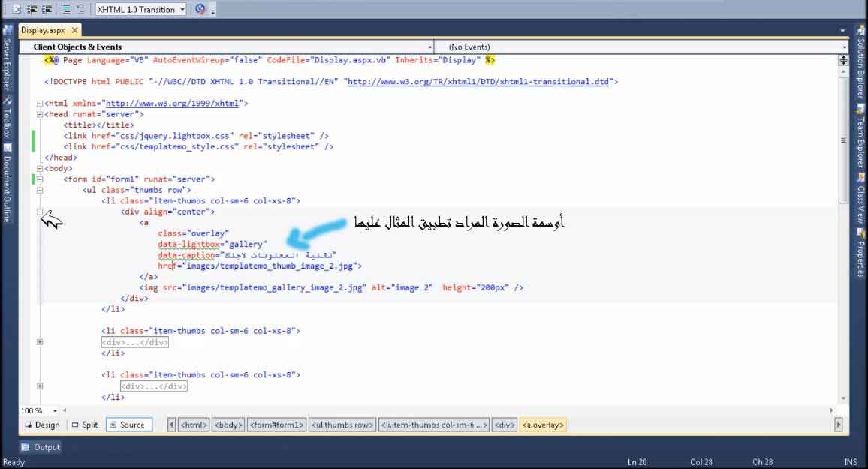The width and height of the screenshot is (868, 469).
Task: Click the decrease indent toolbar icon
Action: click(x=32, y=9)
